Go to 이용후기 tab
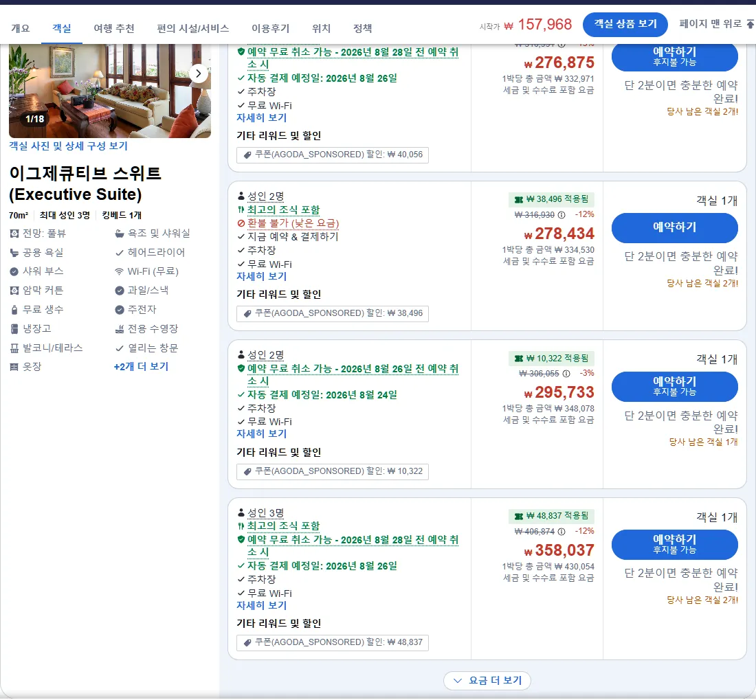This screenshot has height=700, width=756. [x=271, y=28]
